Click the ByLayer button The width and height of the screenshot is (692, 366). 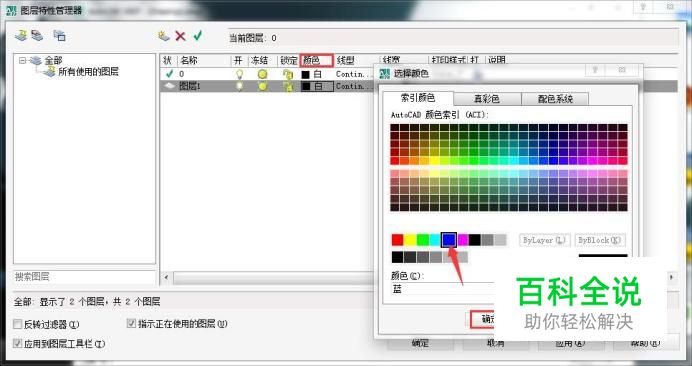click(x=545, y=240)
